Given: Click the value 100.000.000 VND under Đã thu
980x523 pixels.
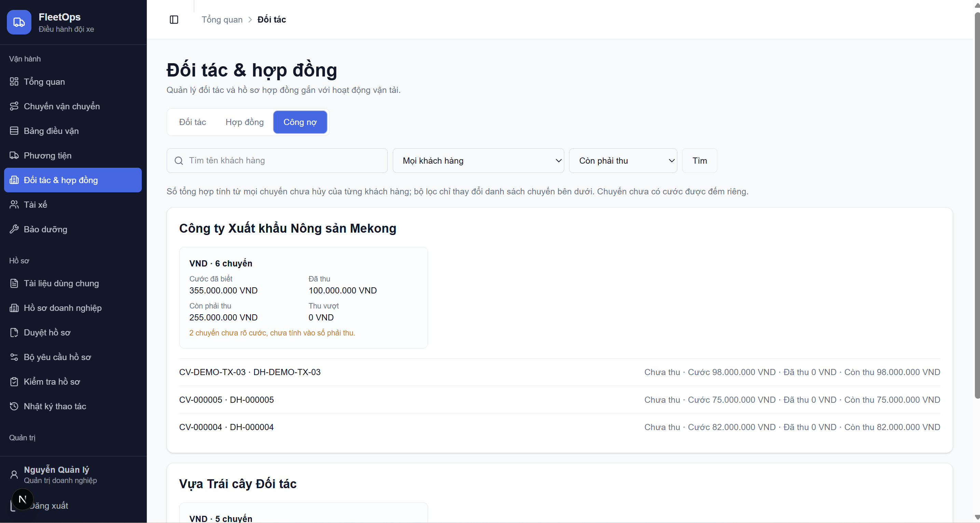Looking at the screenshot, I should [x=342, y=291].
